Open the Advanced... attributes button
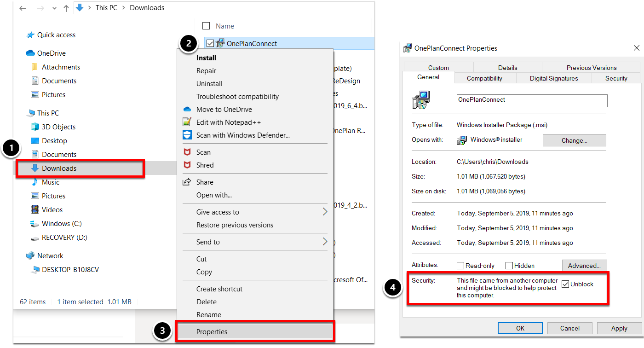This screenshot has width=644, height=348. (584, 266)
